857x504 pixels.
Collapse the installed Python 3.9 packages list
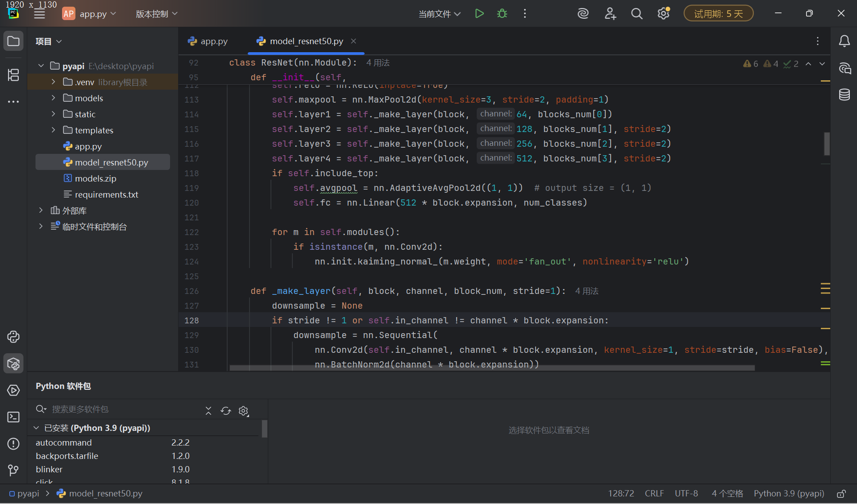36,428
